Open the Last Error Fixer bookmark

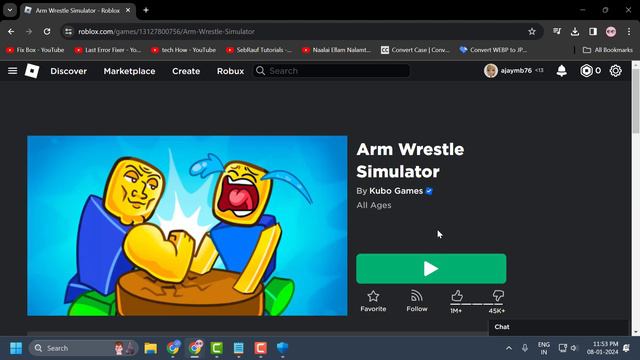coord(108,50)
